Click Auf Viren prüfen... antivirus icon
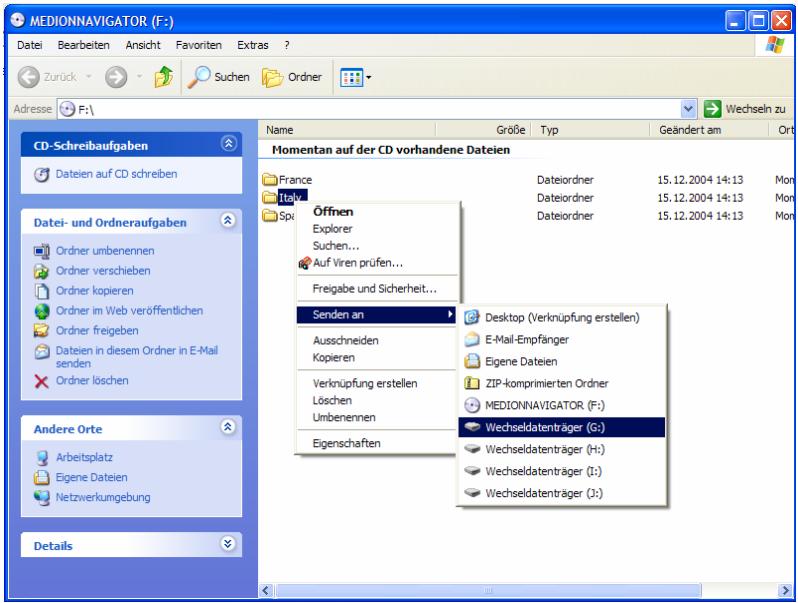The image size is (798, 603). [x=305, y=263]
